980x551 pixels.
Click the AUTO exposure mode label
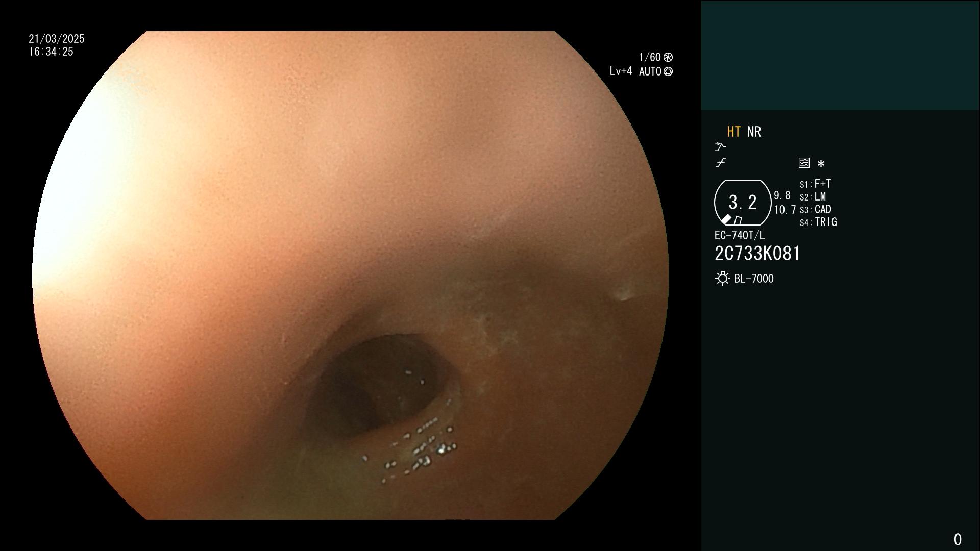[x=650, y=71]
